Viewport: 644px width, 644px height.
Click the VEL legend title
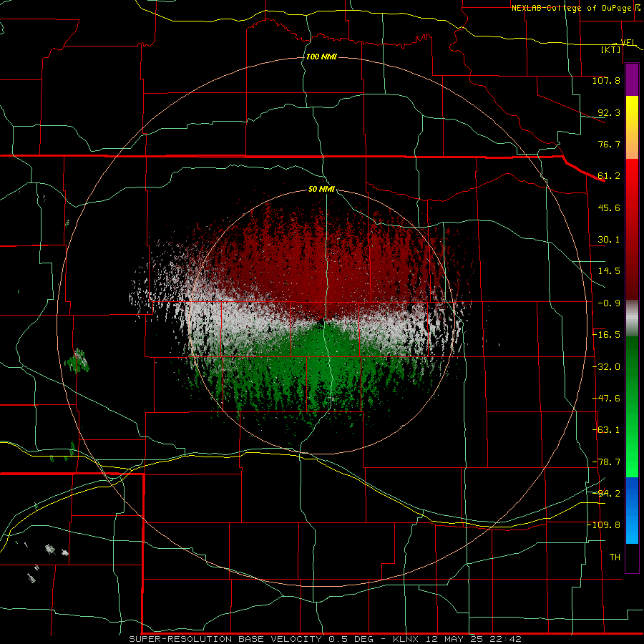[x=628, y=42]
